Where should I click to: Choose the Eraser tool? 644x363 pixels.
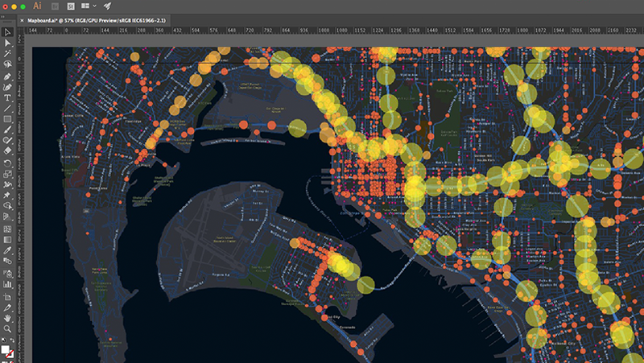[7, 151]
